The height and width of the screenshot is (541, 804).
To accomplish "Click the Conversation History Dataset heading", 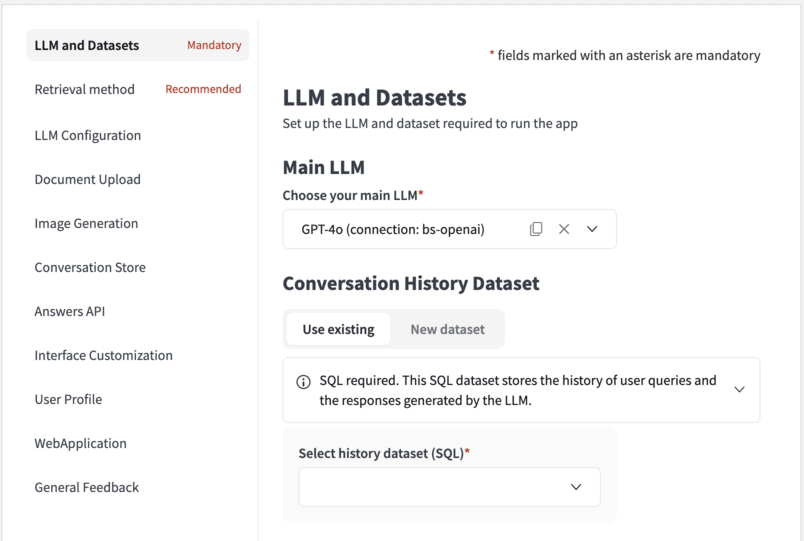I will tap(411, 284).
